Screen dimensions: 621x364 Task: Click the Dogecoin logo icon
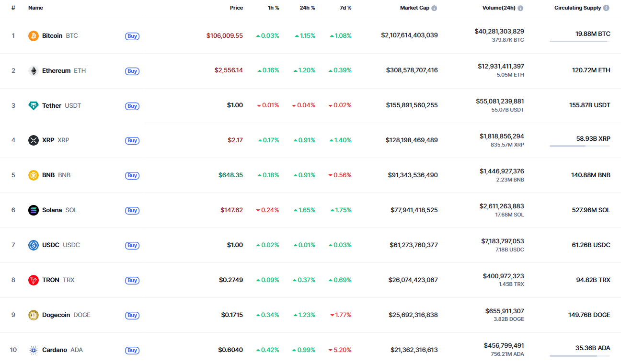point(34,315)
